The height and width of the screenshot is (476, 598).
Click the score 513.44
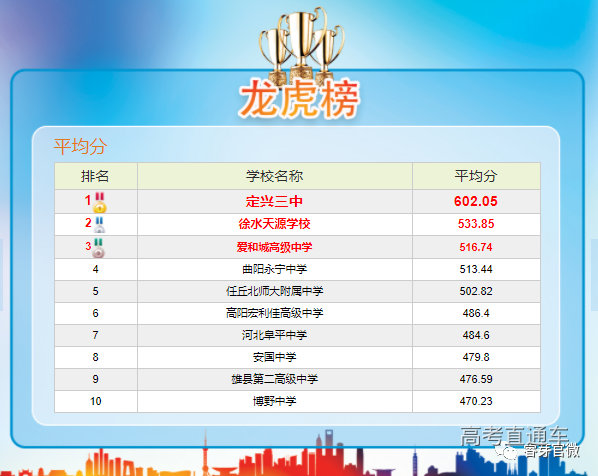pyautogui.click(x=476, y=270)
